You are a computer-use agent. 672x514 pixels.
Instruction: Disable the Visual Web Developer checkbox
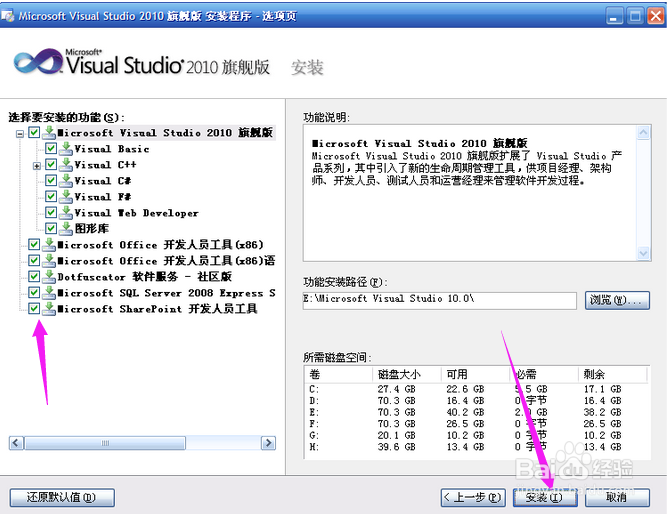tap(51, 213)
